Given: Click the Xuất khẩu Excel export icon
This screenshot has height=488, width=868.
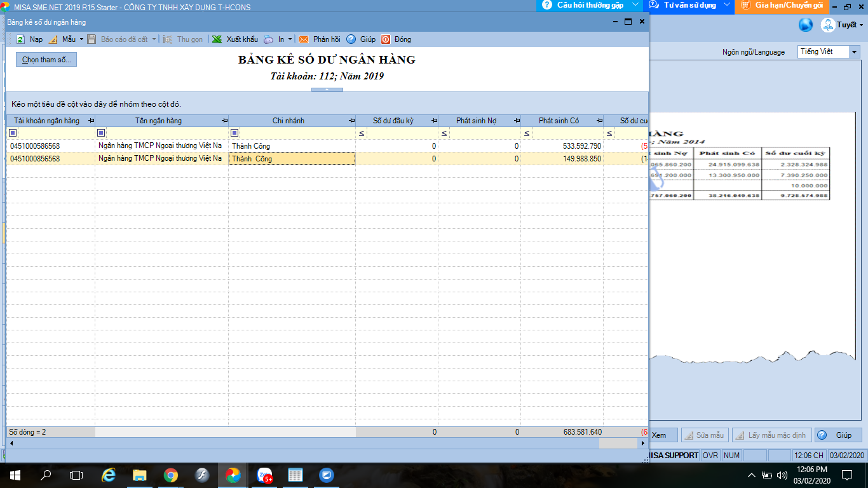Looking at the screenshot, I should tap(217, 39).
